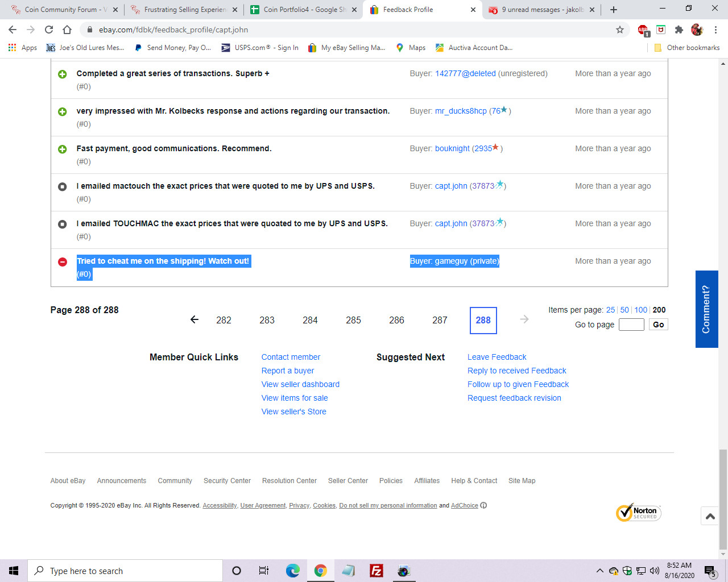
Task: Click the address bar URL
Action: click(x=173, y=30)
